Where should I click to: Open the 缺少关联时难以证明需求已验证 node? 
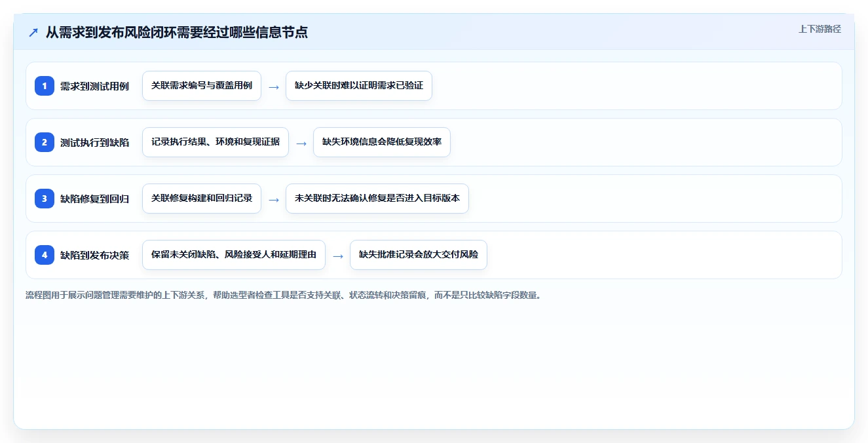tap(359, 86)
